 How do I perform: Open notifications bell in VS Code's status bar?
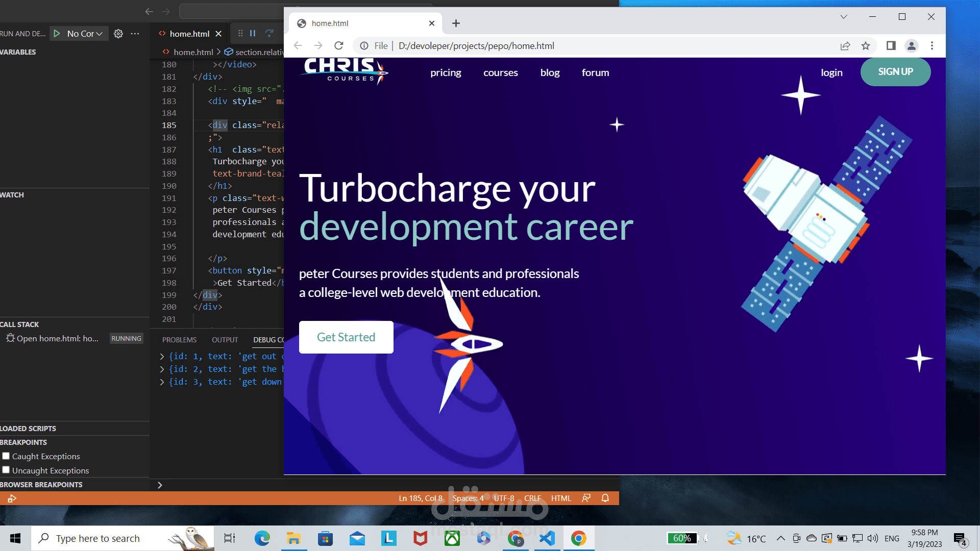(605, 498)
